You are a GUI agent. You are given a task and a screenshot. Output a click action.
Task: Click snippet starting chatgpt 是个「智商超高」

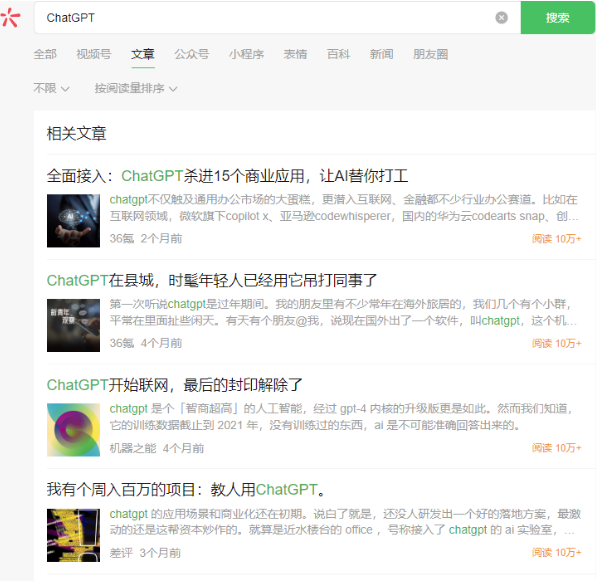tap(341, 417)
